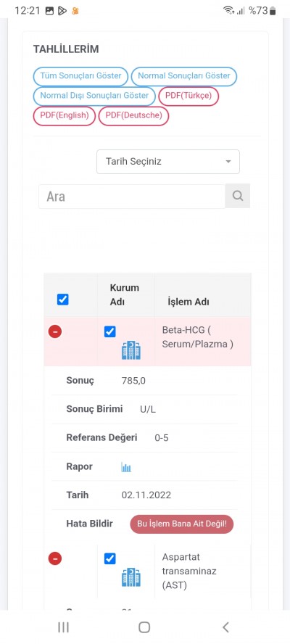
Task: Collapse the Aspartat transaminaz row minus icon
Action: [55, 558]
